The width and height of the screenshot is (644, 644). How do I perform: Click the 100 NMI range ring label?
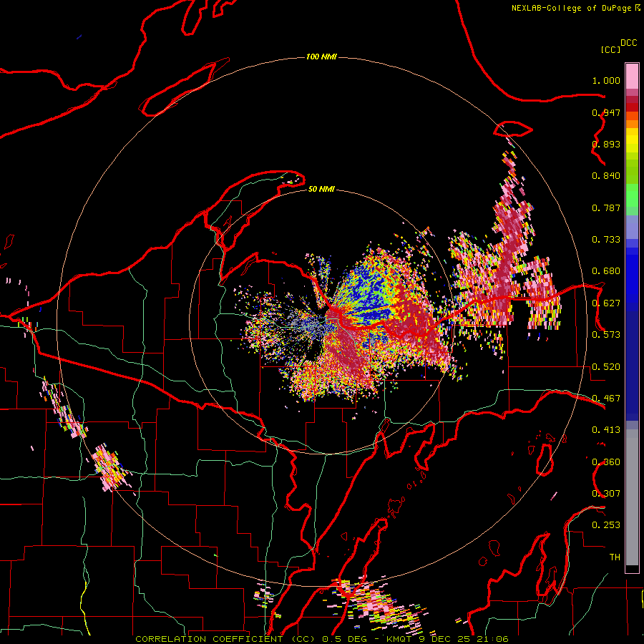321,57
